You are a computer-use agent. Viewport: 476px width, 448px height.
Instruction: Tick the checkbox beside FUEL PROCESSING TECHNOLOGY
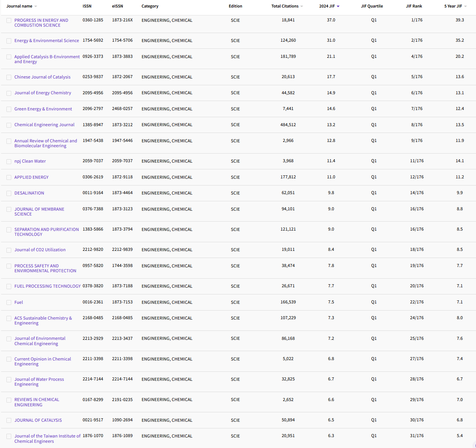[9, 286]
